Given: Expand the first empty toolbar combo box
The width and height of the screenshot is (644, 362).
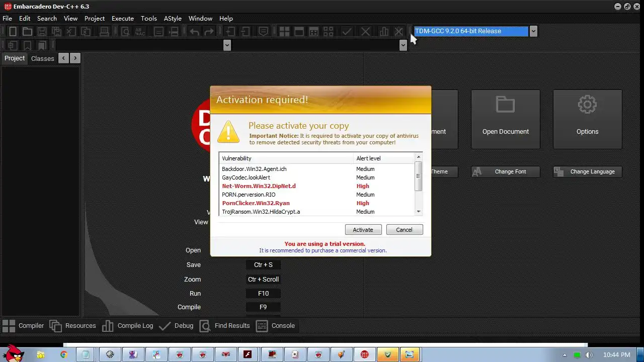Looking at the screenshot, I should [x=227, y=45].
